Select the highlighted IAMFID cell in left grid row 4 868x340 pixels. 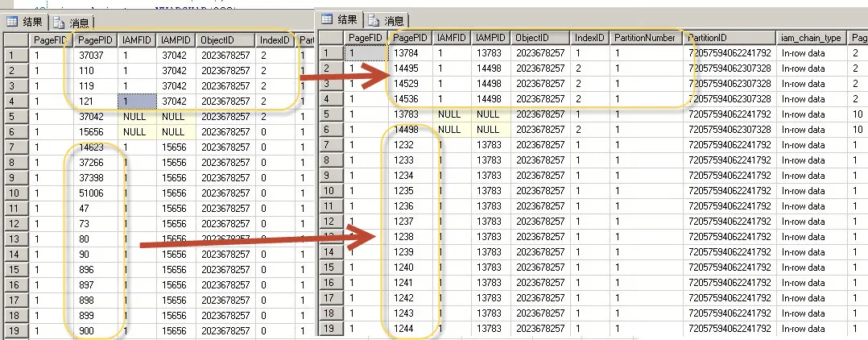click(137, 102)
